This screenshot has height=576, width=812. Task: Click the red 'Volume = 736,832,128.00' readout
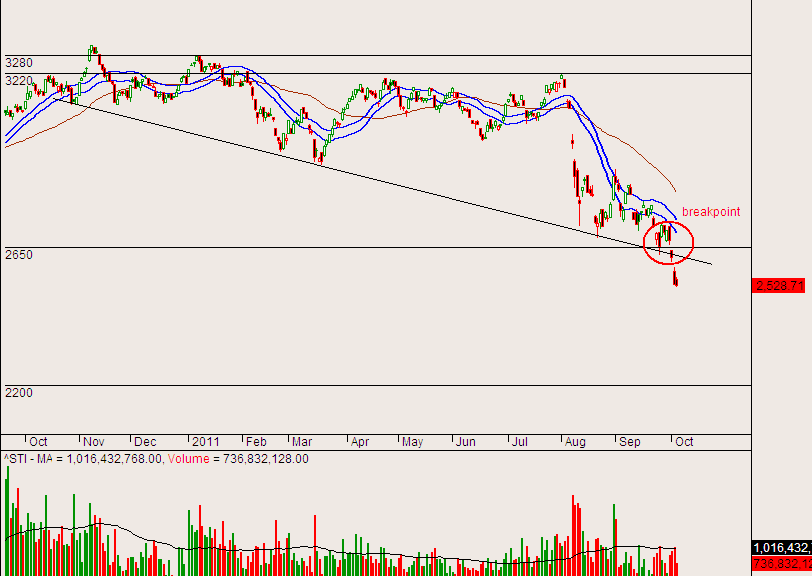click(237, 459)
